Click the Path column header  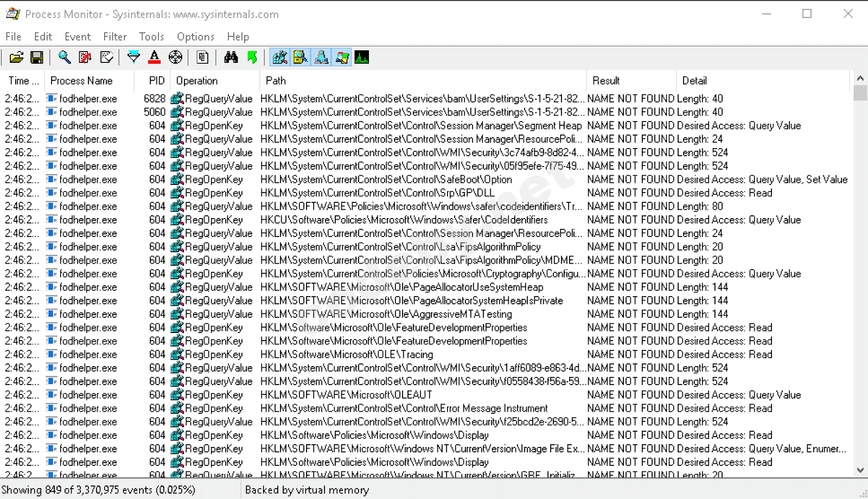tap(423, 81)
